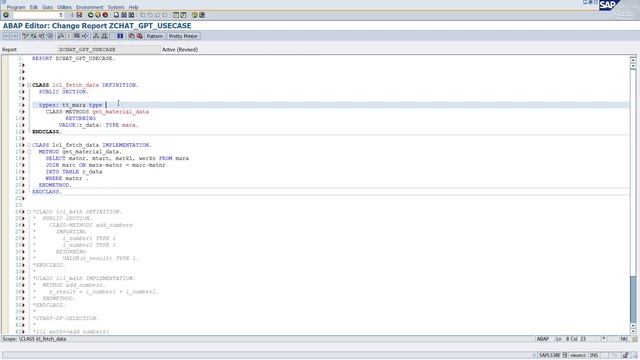Click the ENDMETHOD. line

55,185
